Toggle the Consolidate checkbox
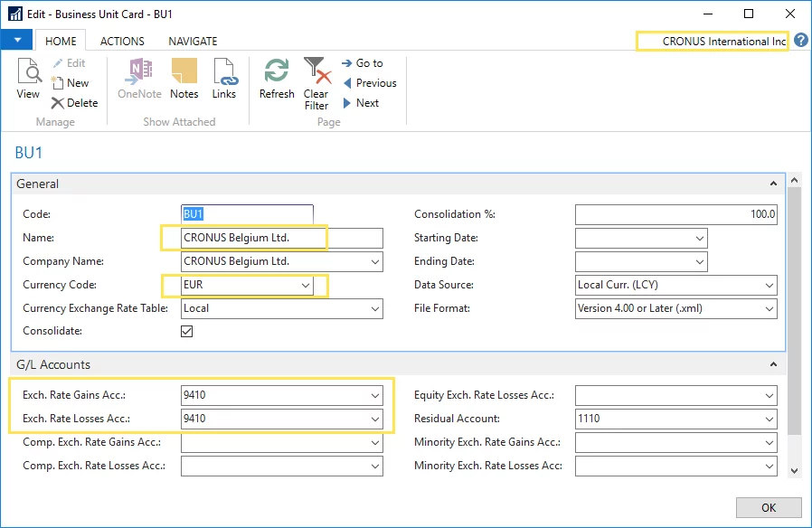This screenshot has width=812, height=528. point(187,332)
